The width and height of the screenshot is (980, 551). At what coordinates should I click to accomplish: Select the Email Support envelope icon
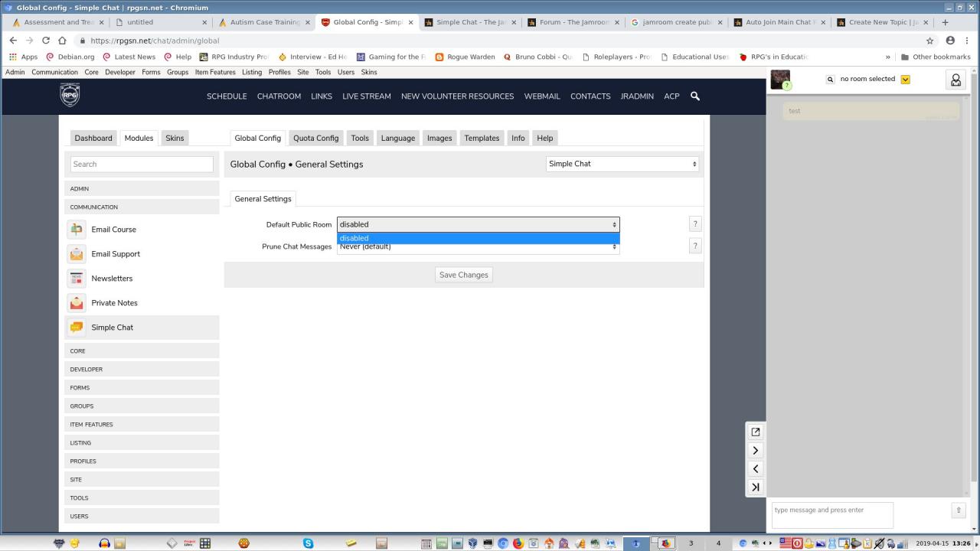pyautogui.click(x=77, y=253)
